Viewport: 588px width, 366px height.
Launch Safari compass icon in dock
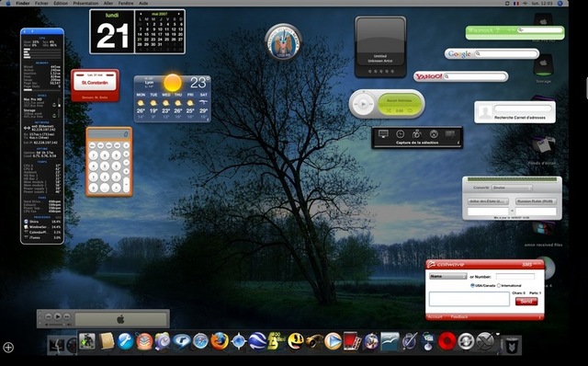[x=200, y=341]
